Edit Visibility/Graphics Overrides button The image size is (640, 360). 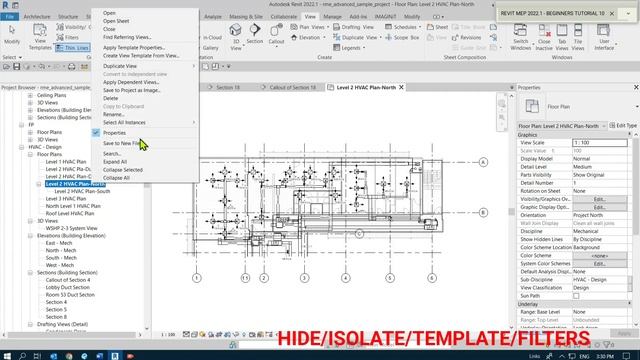click(x=600, y=199)
